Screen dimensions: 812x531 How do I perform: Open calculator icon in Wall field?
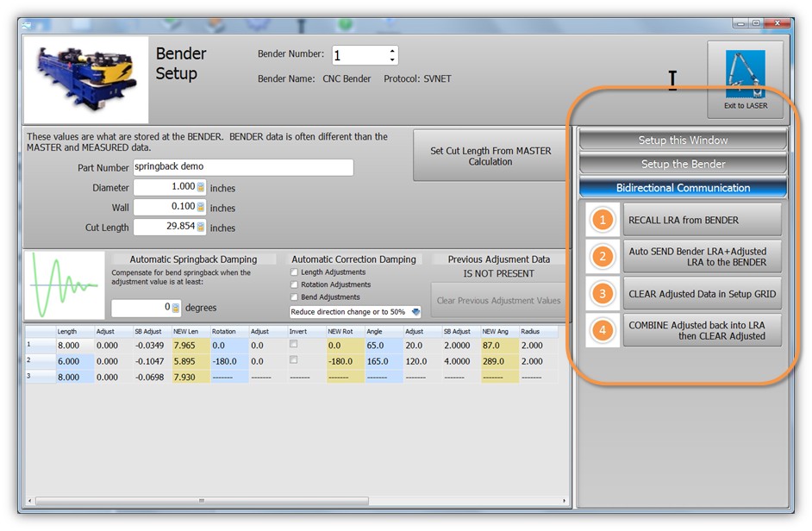[201, 207]
